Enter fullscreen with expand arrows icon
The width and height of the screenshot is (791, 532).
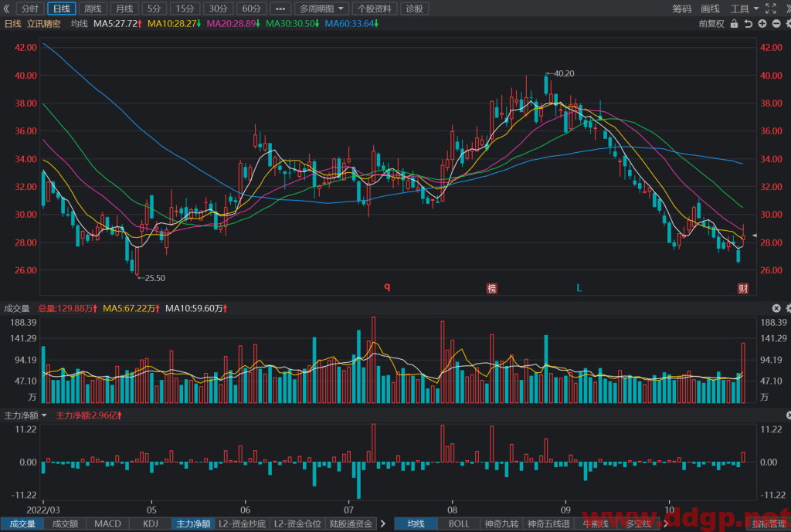(x=771, y=8)
